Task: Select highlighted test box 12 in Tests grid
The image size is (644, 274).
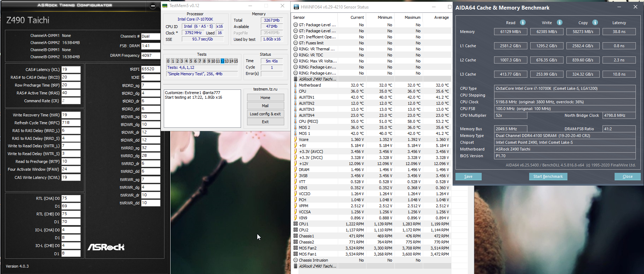Action: 223,61
